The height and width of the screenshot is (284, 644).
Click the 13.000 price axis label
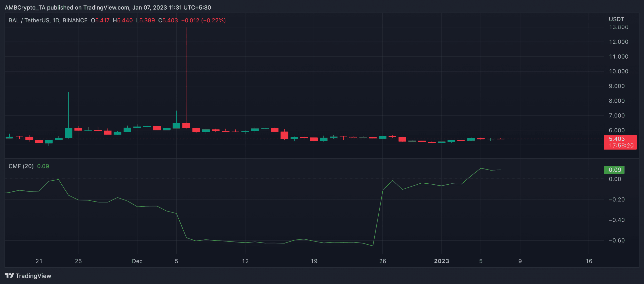coord(619,27)
